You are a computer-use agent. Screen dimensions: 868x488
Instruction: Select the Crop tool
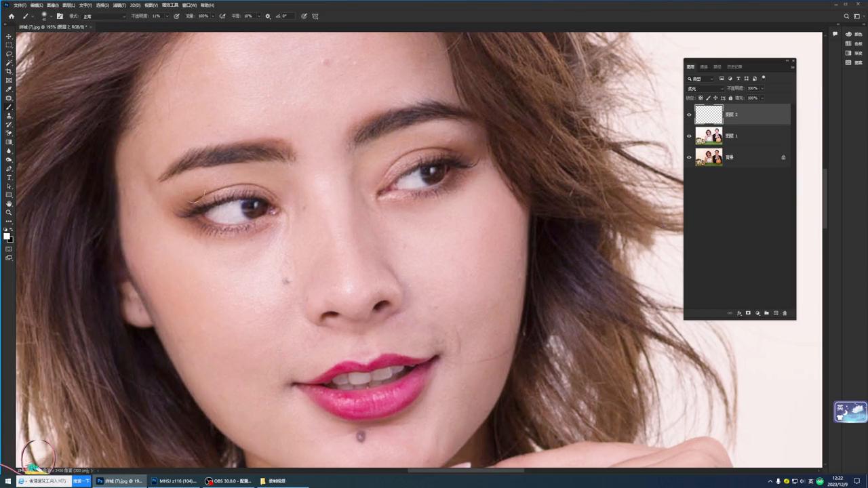[9, 72]
